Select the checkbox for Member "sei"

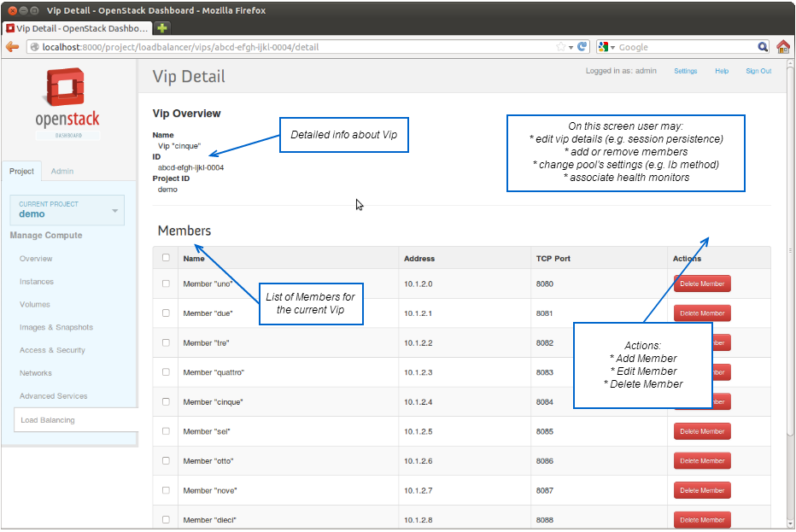tap(166, 431)
